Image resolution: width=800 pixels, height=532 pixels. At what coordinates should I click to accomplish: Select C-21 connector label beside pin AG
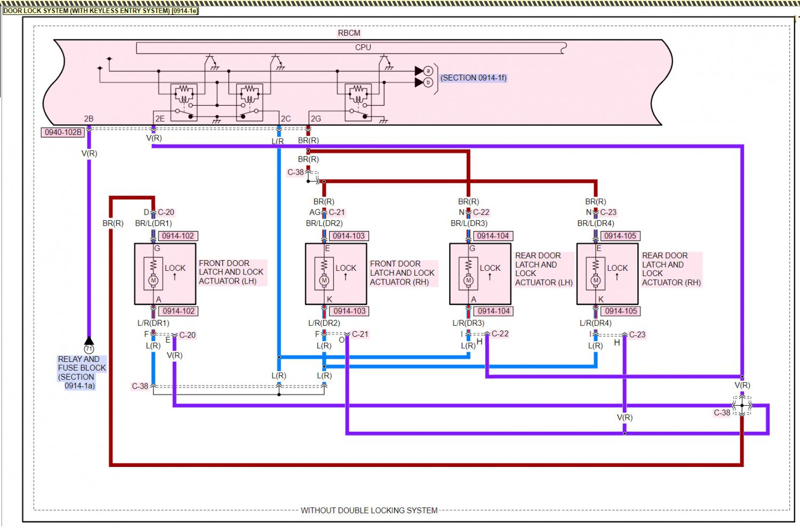(337, 212)
